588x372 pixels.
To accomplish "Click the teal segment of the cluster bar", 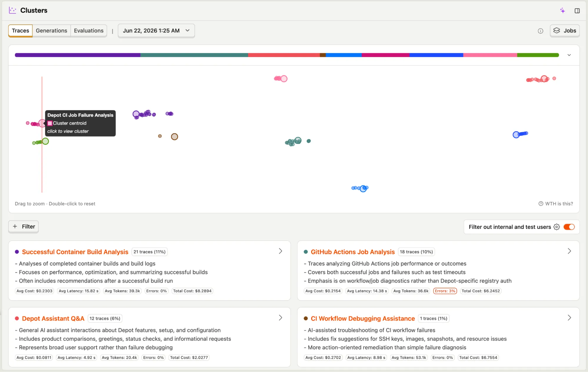I will coord(194,55).
